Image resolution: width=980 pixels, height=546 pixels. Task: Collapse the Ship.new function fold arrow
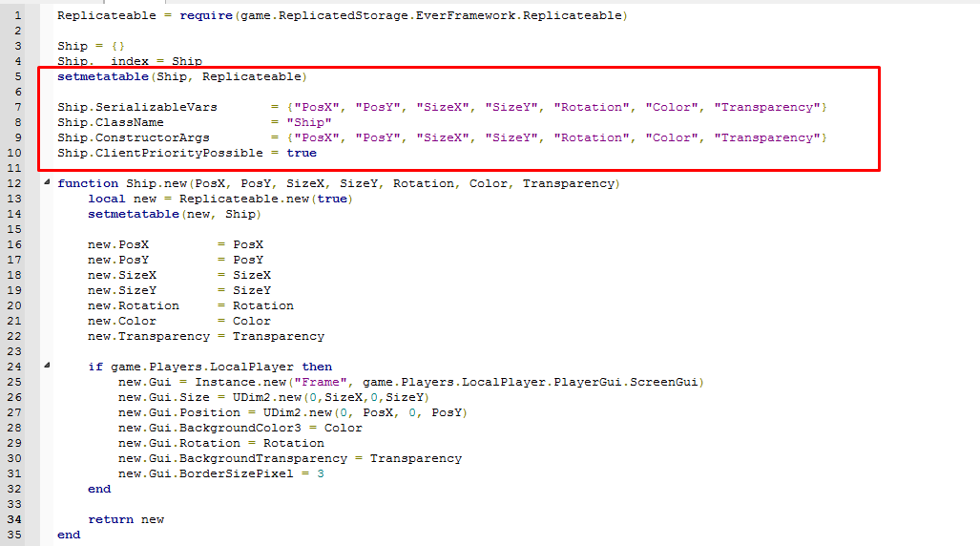click(x=47, y=182)
